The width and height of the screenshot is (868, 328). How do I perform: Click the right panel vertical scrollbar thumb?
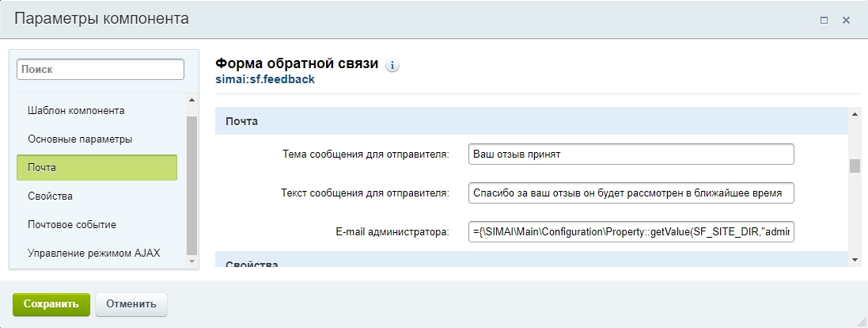coord(854,166)
